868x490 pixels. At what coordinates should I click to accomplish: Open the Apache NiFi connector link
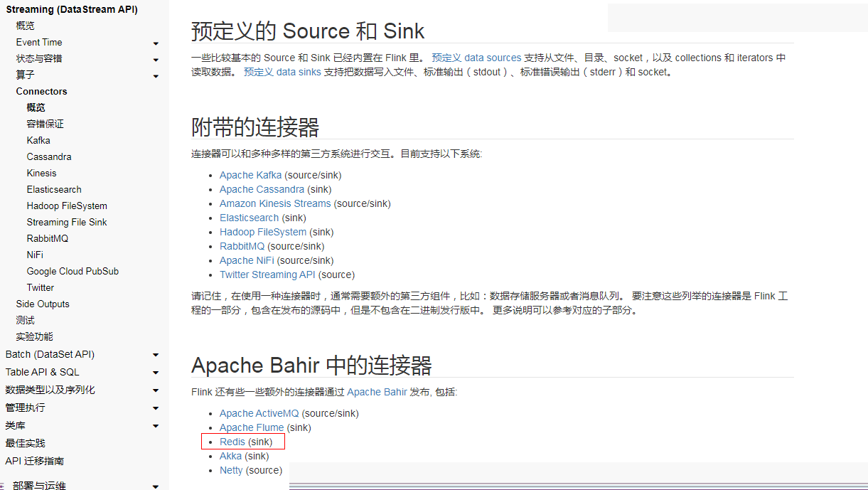click(x=247, y=260)
